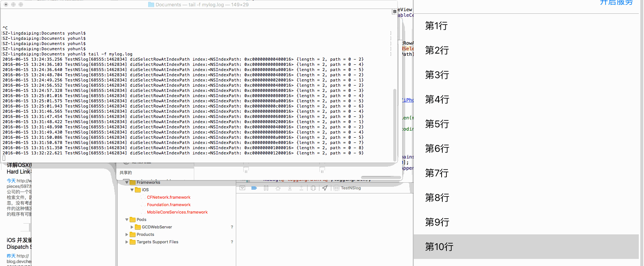The width and height of the screenshot is (644, 266).
Task: Tap 第1行 in the simulator list
Action: [x=526, y=26]
